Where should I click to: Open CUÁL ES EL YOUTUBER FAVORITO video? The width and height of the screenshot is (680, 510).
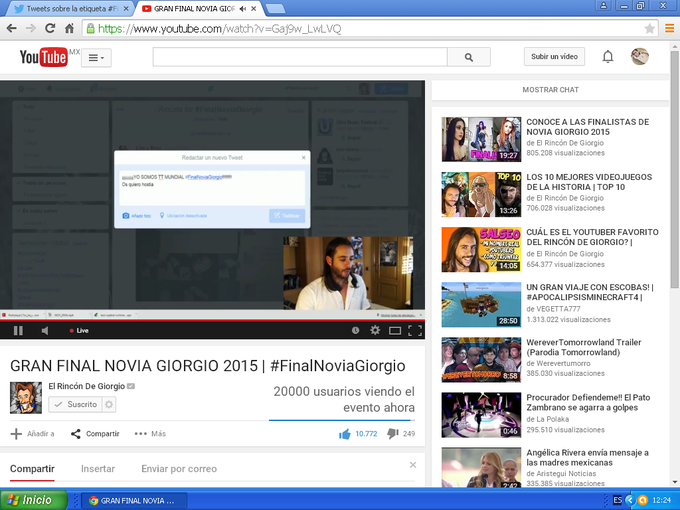(592, 237)
